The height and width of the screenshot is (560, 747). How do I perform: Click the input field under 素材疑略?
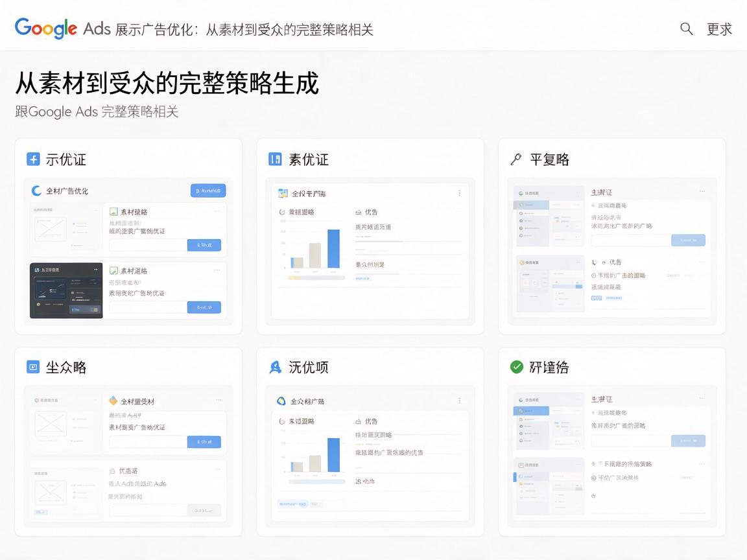148,245
